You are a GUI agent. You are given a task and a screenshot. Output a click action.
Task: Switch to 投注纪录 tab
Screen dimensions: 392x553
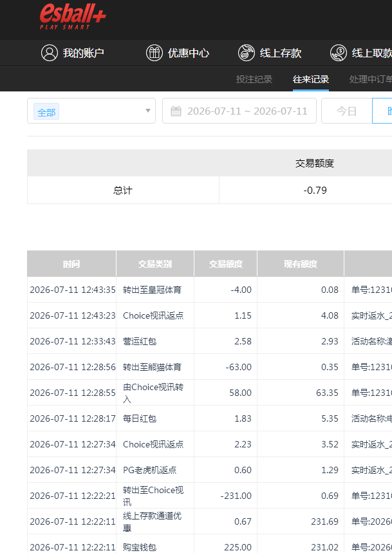(254, 79)
